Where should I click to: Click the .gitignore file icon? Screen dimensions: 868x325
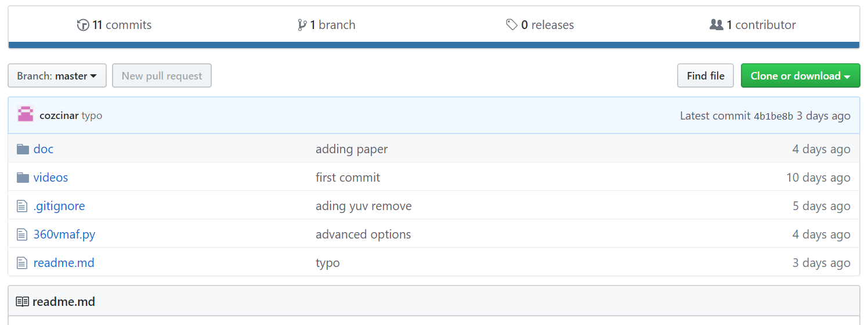tap(22, 206)
